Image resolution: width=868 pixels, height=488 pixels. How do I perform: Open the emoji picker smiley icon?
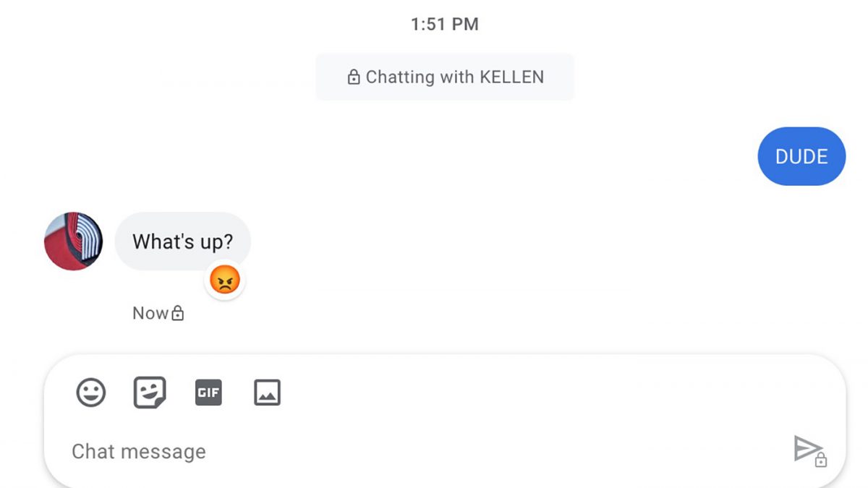(x=91, y=393)
